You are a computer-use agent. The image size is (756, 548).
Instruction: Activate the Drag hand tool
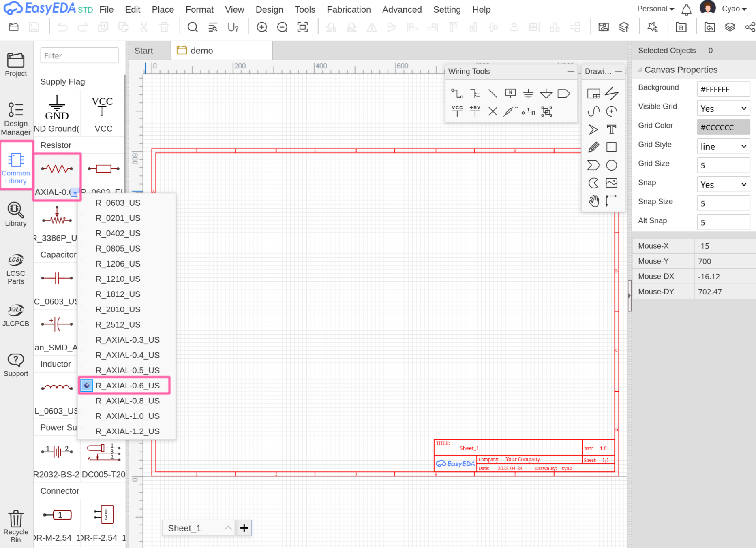[x=593, y=200]
